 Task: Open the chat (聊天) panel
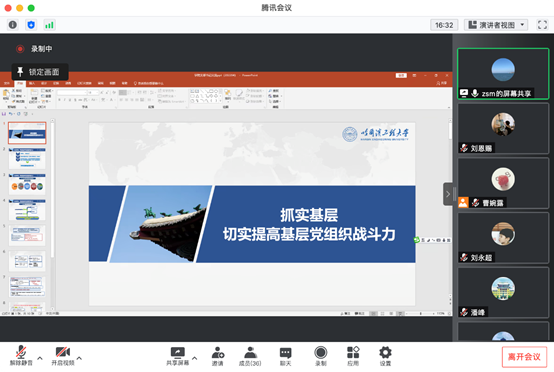[x=285, y=356]
